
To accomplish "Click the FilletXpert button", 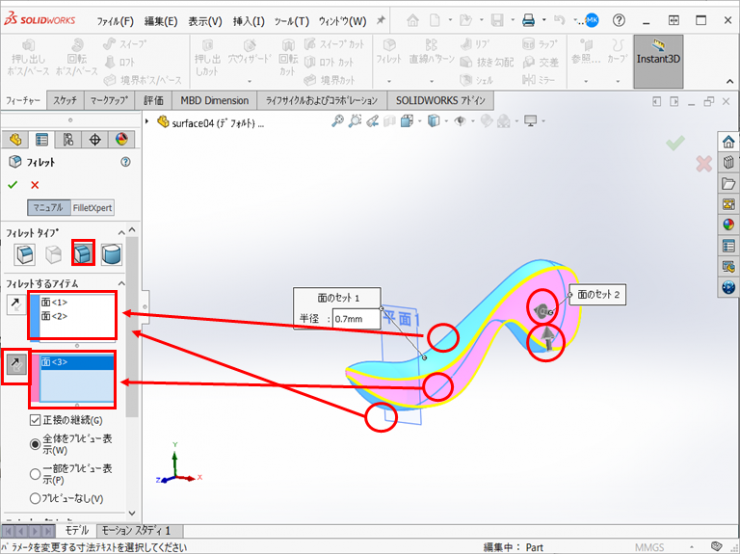I will click(93, 208).
